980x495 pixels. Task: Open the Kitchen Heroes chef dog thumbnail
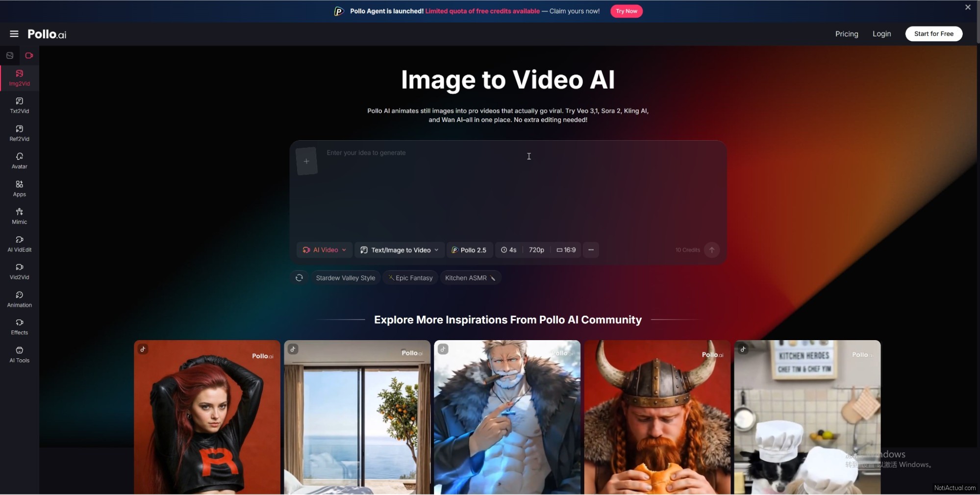point(807,417)
